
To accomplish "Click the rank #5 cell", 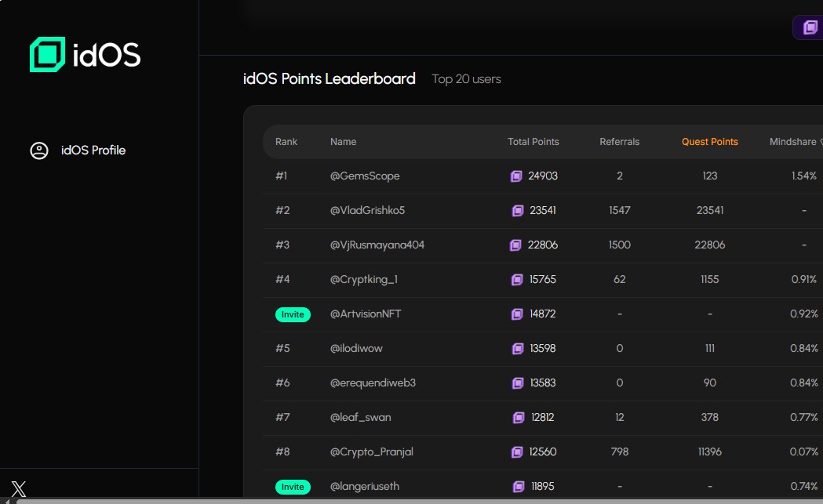I will tap(282, 348).
